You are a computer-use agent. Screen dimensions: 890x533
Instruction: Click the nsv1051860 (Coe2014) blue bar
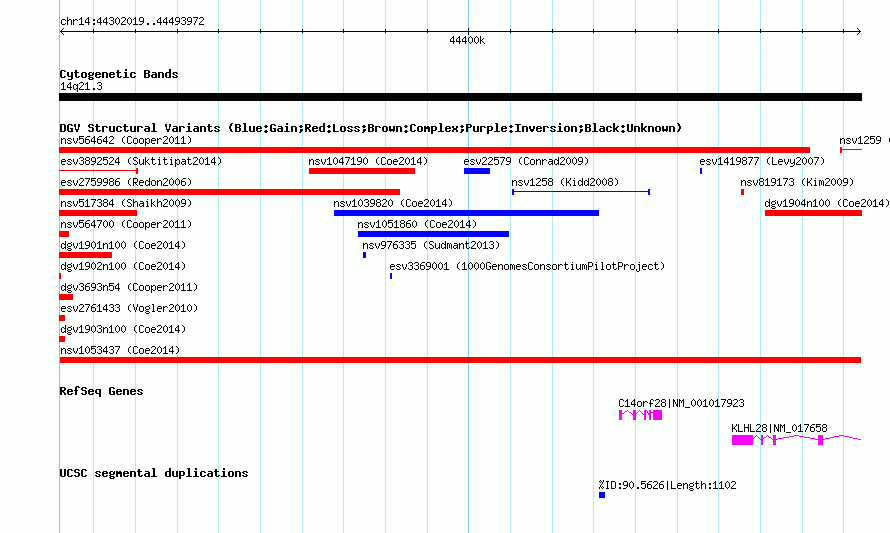433,234
